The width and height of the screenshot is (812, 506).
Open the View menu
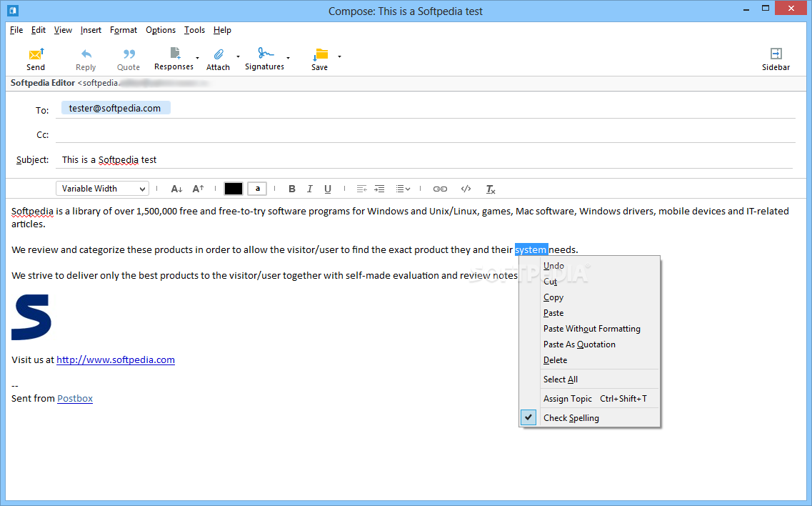(x=63, y=30)
